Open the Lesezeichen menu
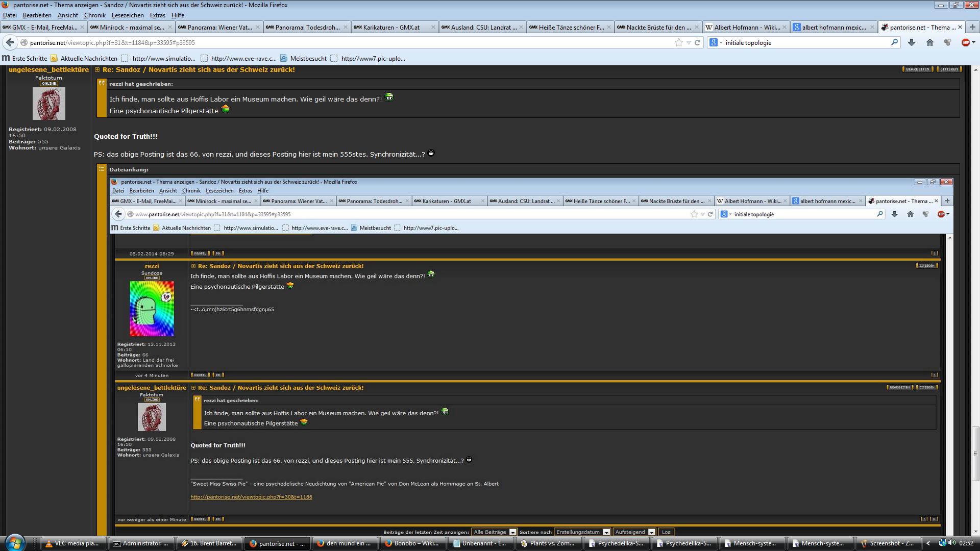Screen dimensions: 980x551 128,15
